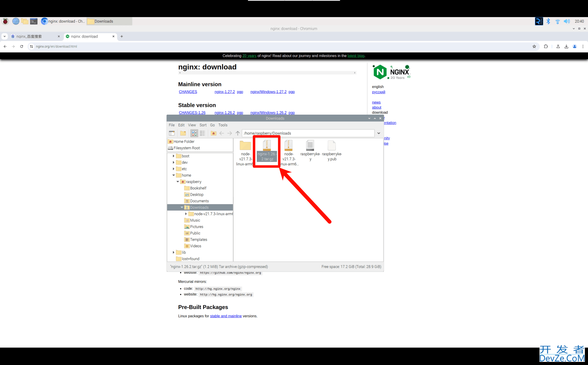Open the file manager taskbar launcher
588x365 pixels.
click(x=25, y=21)
